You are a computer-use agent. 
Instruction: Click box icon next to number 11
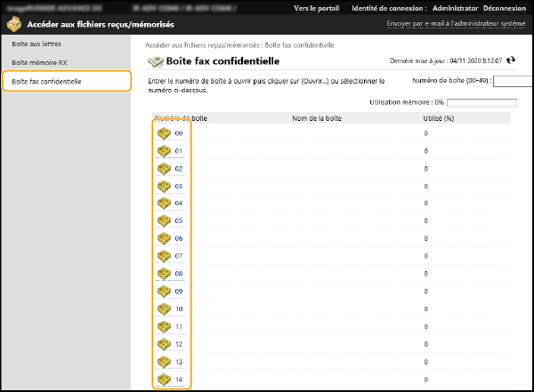point(164,326)
